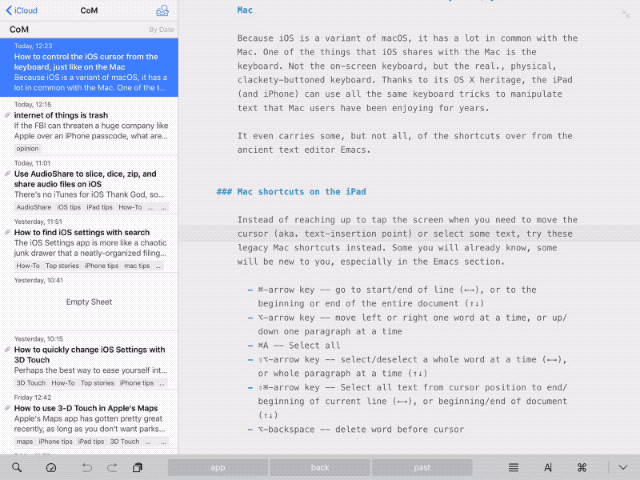Hide keyboard bar with down chevron

623,467
